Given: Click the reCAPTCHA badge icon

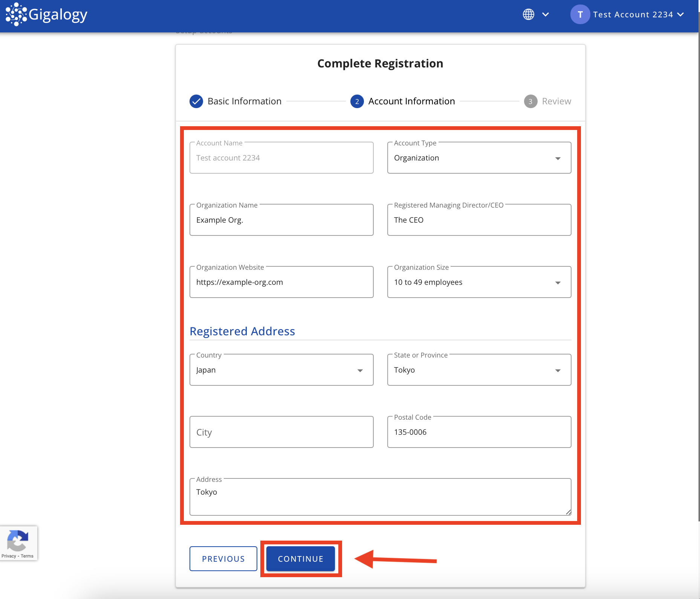Looking at the screenshot, I should click(18, 540).
